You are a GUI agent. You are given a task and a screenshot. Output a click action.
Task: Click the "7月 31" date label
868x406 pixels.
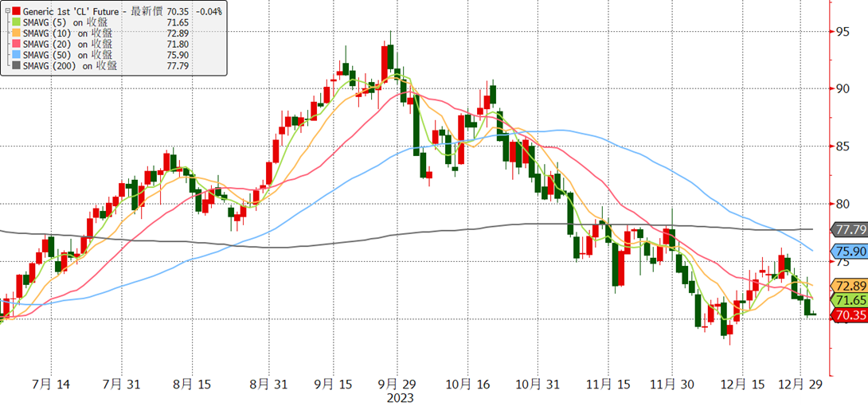(121, 383)
